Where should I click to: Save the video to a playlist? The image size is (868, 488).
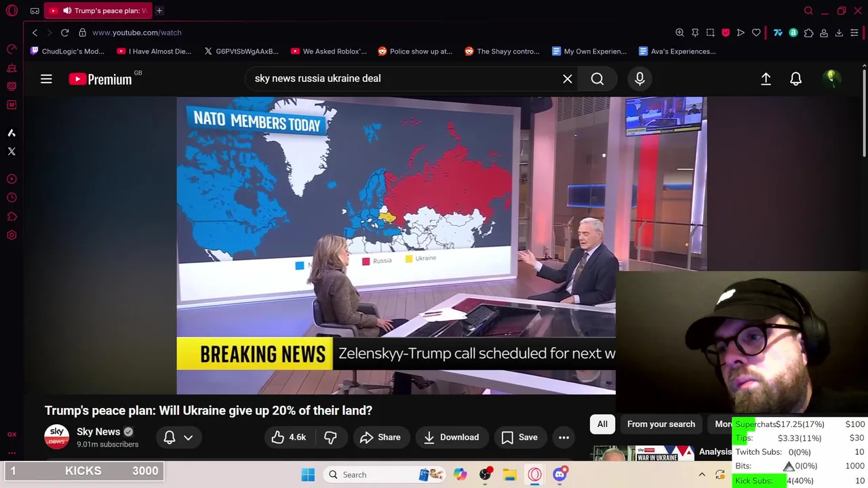(x=519, y=437)
